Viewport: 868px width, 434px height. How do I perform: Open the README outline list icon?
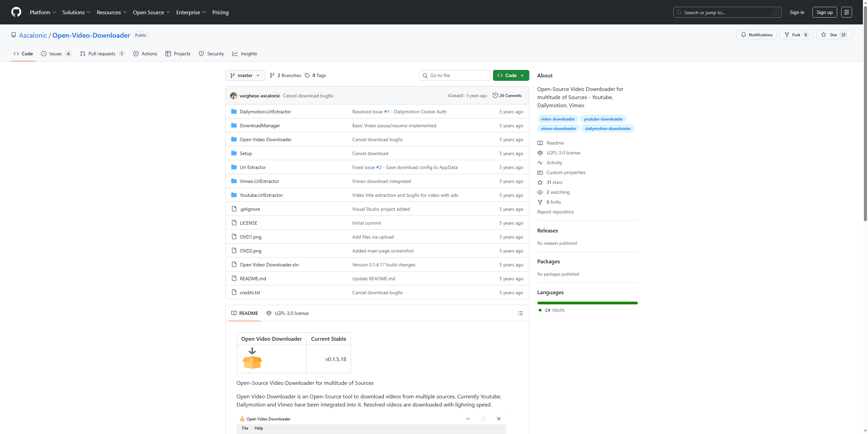point(520,313)
